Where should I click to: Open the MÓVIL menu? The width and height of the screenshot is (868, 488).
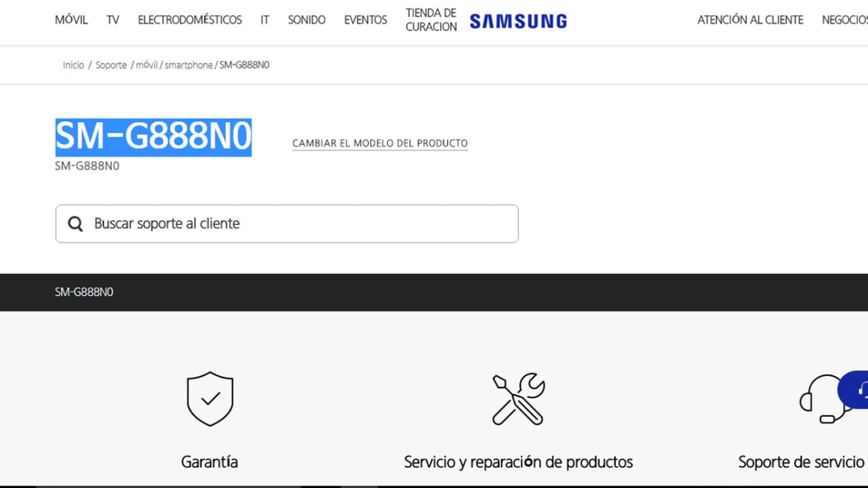click(x=71, y=20)
